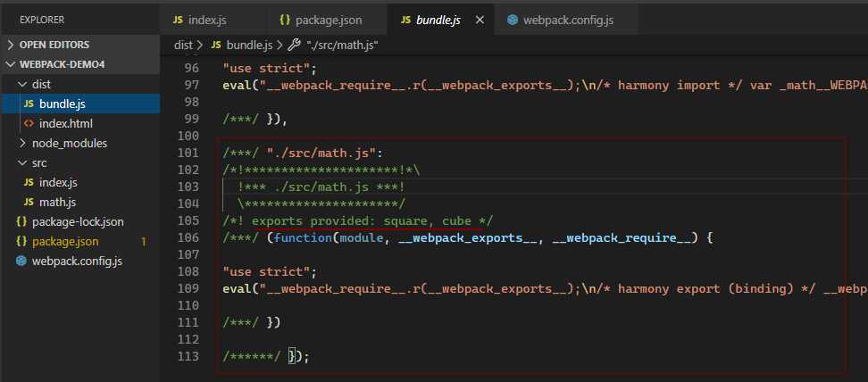Click the function keyword on line 106
Image resolution: width=868 pixels, height=382 pixels.
tap(303, 238)
